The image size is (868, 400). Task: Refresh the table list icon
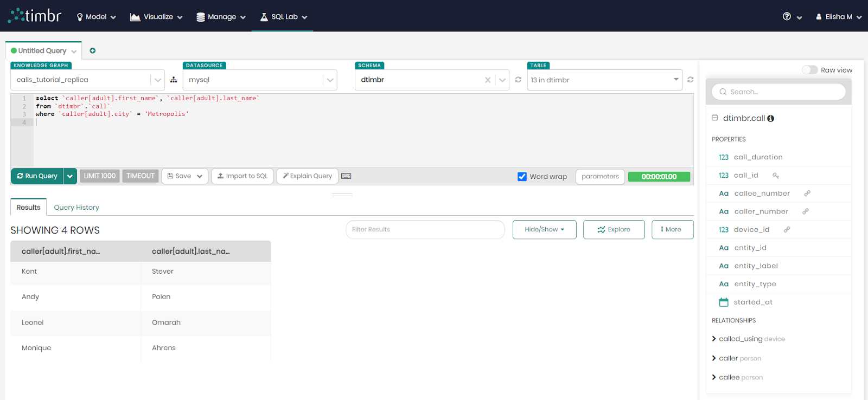pyautogui.click(x=690, y=80)
